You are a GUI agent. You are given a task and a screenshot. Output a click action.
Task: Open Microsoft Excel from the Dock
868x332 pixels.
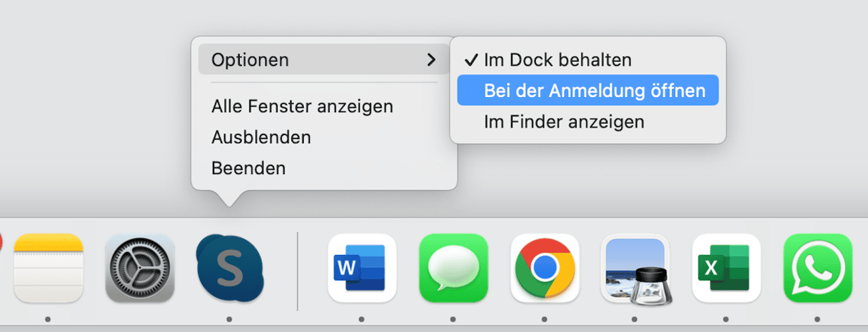[x=726, y=268]
